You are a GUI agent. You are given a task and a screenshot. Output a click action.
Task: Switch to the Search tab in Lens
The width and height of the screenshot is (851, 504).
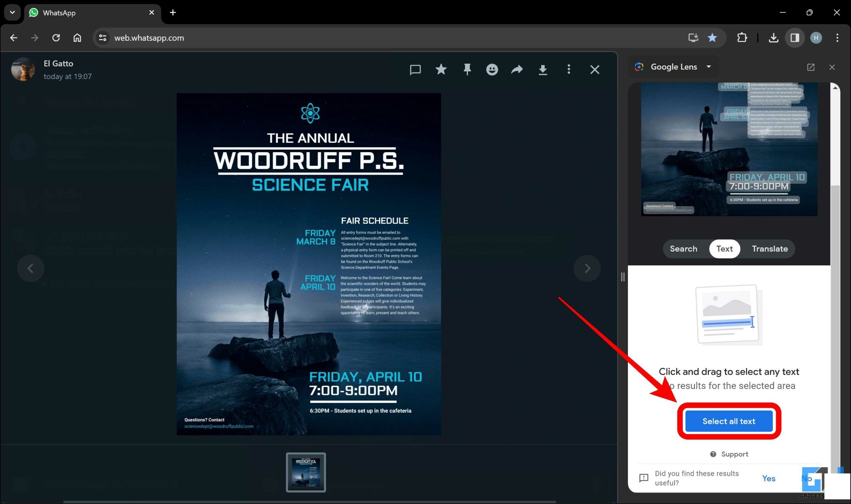pos(683,249)
